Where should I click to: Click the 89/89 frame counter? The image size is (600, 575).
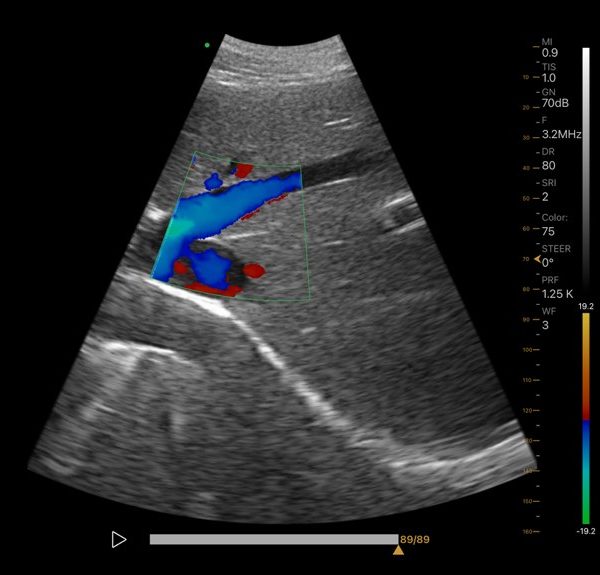[415, 539]
